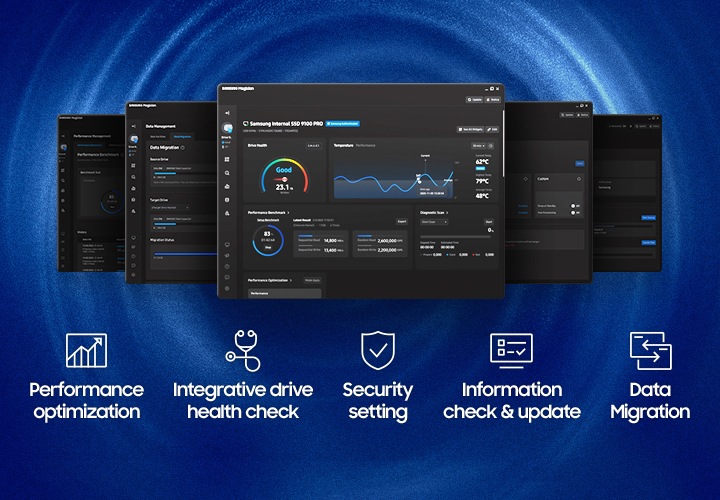Select the Custom mode radio button
720x500 pixels.
pos(579,179)
